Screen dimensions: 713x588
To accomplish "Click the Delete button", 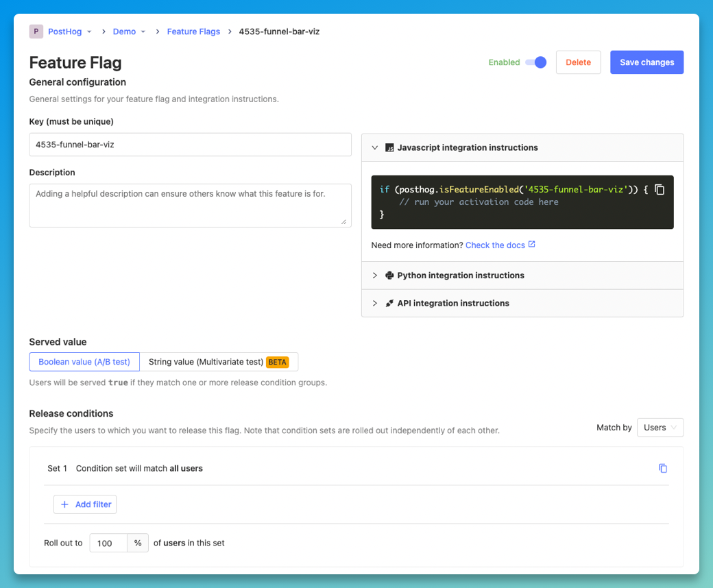I will [578, 62].
